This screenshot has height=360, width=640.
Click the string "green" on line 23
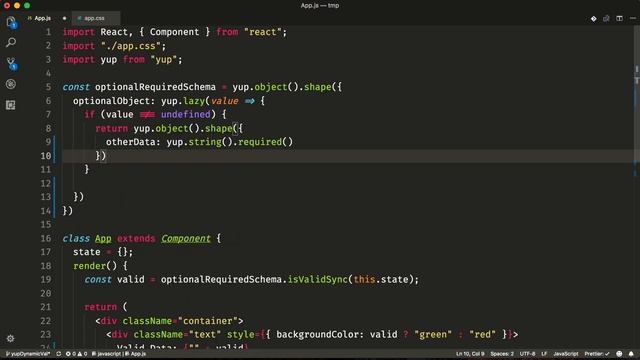(433, 335)
